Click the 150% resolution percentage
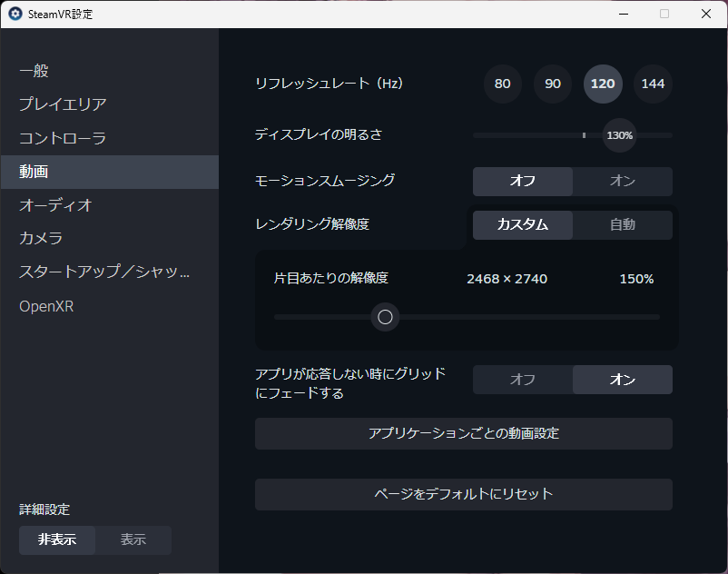The image size is (728, 574). pos(636,279)
